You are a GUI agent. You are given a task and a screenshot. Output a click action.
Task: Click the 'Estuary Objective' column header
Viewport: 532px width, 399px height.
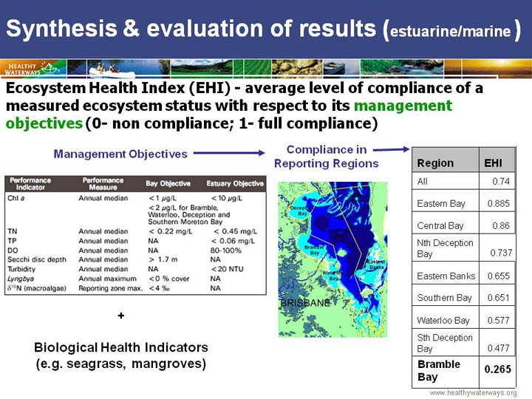[235, 183]
